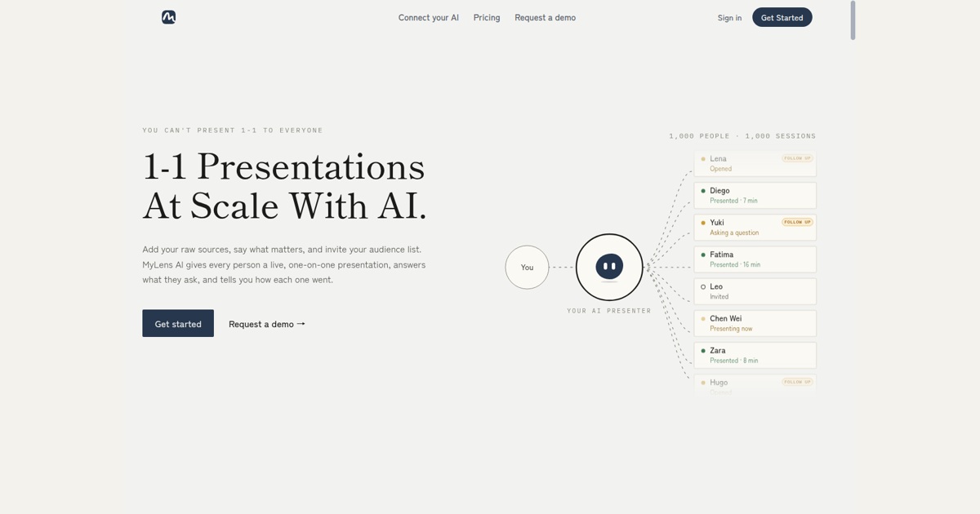This screenshot has height=514, width=980.
Task: Click the Get started button under the headline
Action: coord(178,323)
